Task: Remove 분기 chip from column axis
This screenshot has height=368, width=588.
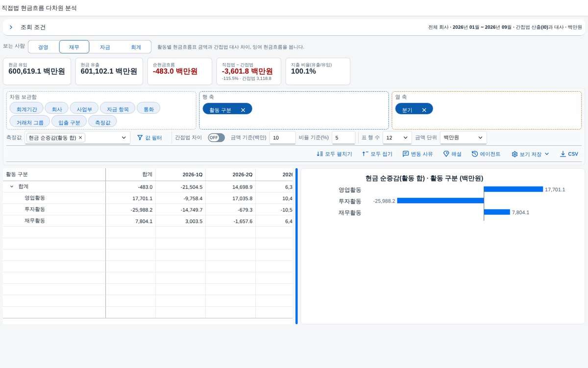Action: 424,110
